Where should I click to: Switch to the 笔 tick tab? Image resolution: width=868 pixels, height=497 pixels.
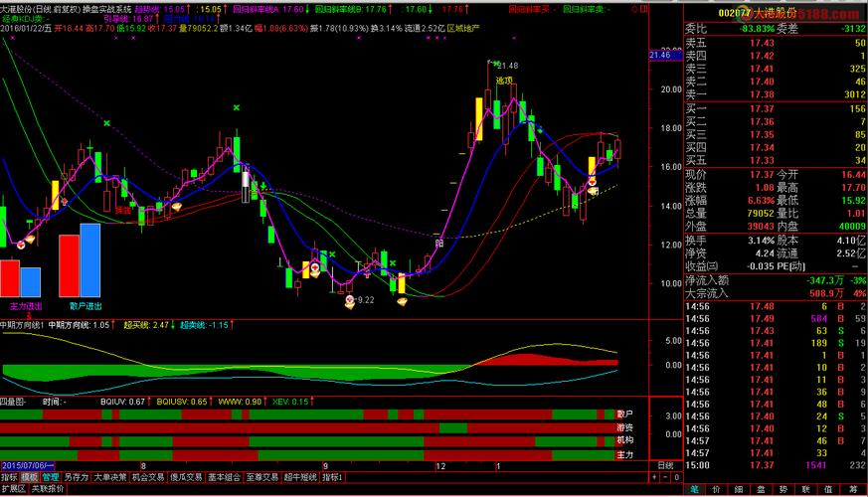pos(694,489)
